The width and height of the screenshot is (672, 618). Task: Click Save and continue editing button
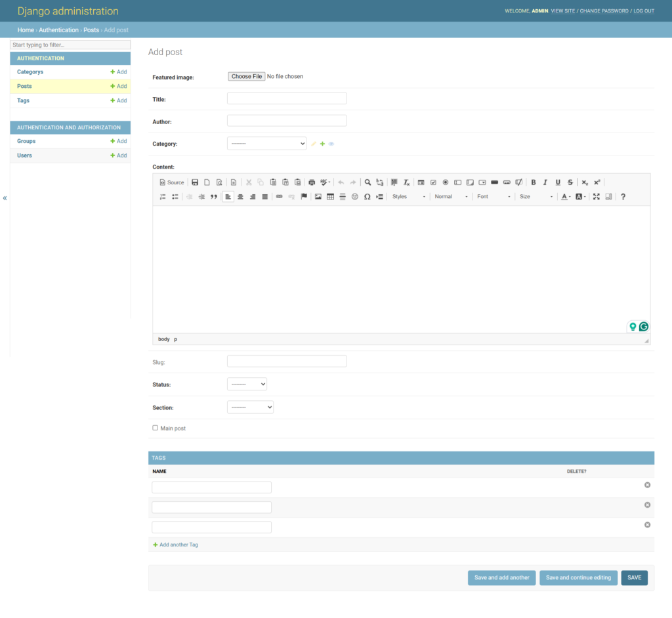coord(579,578)
